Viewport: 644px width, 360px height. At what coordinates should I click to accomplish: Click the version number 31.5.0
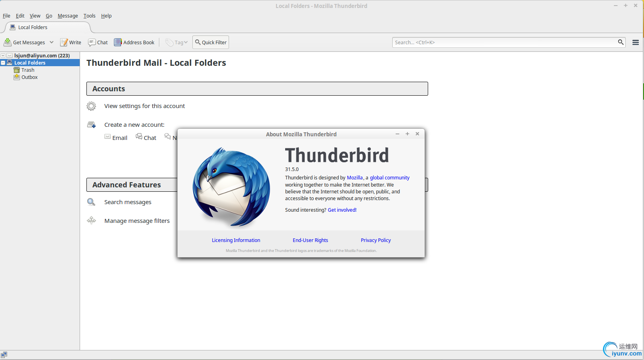292,169
